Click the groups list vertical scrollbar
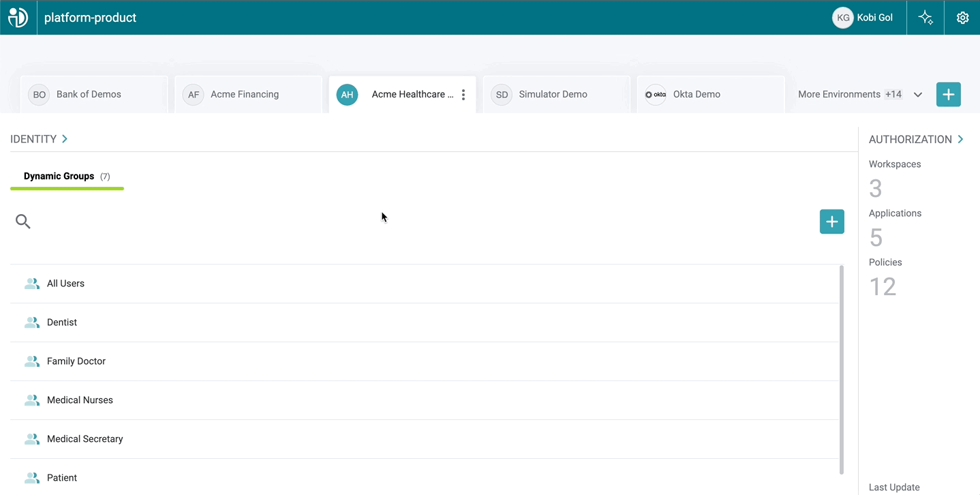Image resolution: width=980 pixels, height=495 pixels. pyautogui.click(x=842, y=370)
